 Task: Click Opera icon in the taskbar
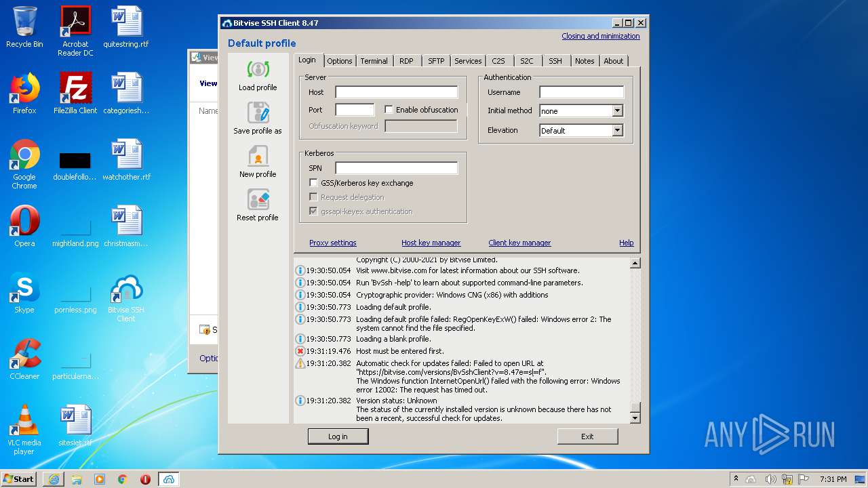coord(145,479)
